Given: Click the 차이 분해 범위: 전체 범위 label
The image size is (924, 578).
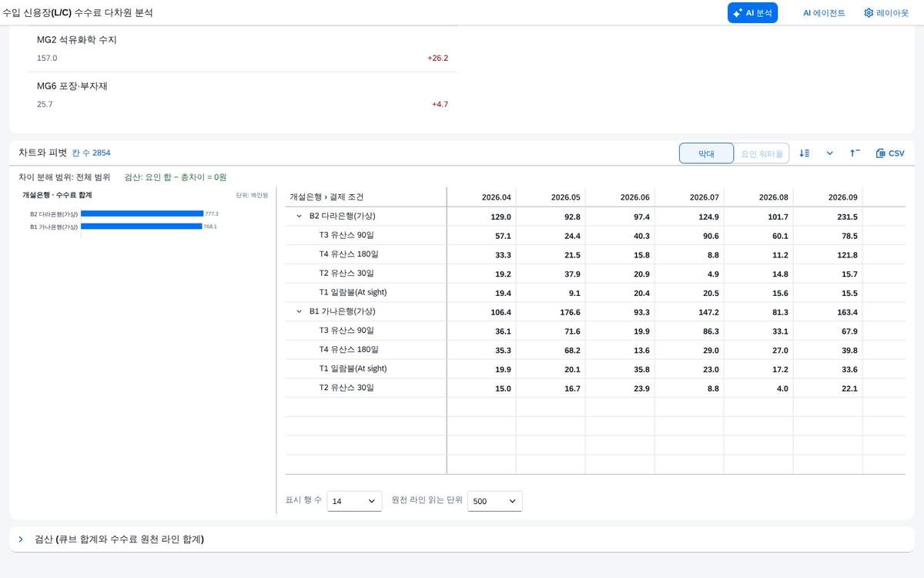Looking at the screenshot, I should coord(65,177).
